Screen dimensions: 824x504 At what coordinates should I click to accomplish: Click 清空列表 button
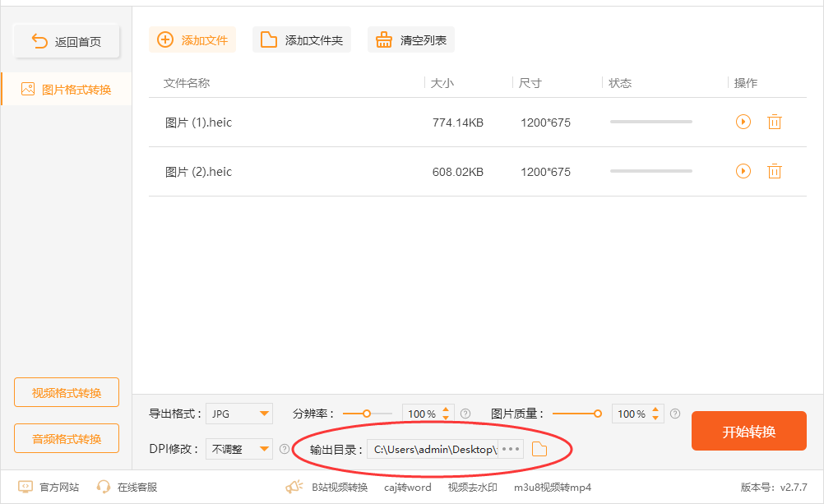pos(411,40)
